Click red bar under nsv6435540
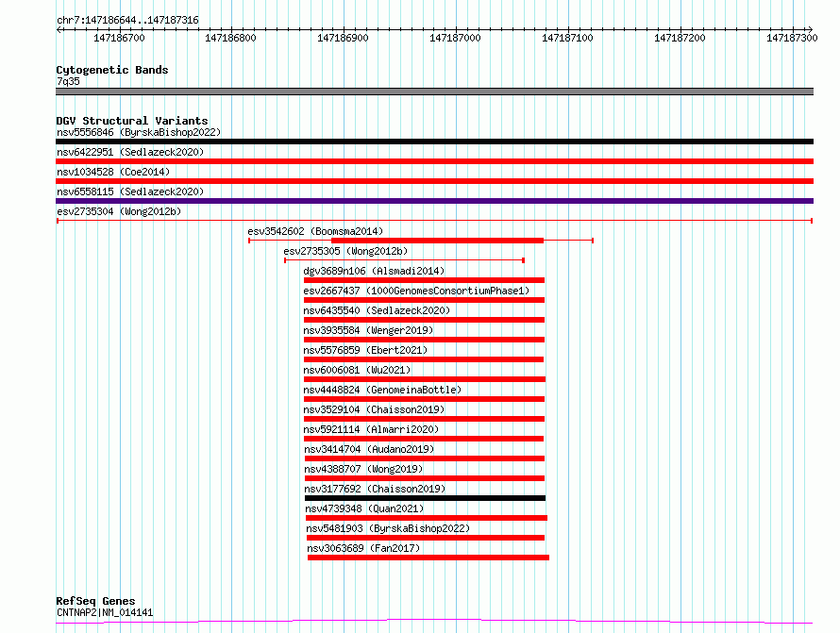 click(x=424, y=320)
